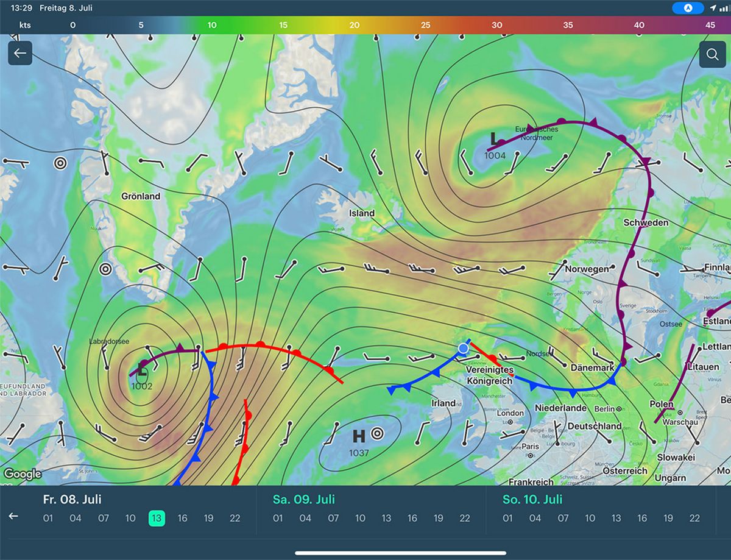The width and height of the screenshot is (731, 560).
Task: Select the low pressure L 1004 marker
Action: (x=494, y=146)
